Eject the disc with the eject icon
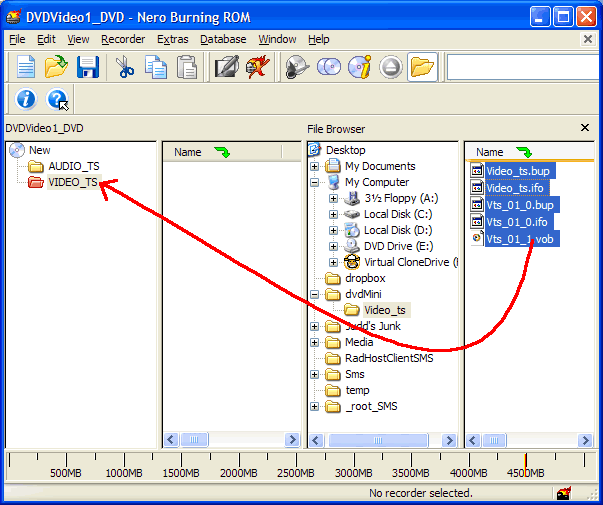The image size is (603, 505). (391, 67)
